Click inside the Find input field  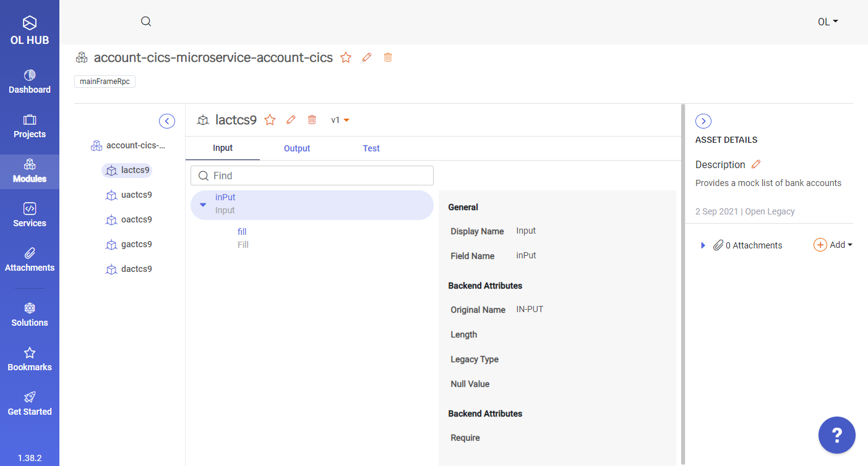311,176
